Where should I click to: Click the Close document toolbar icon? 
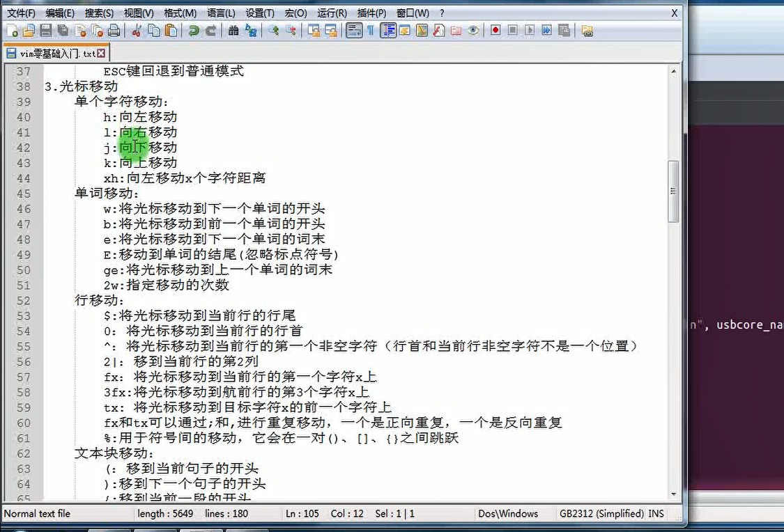click(80, 31)
